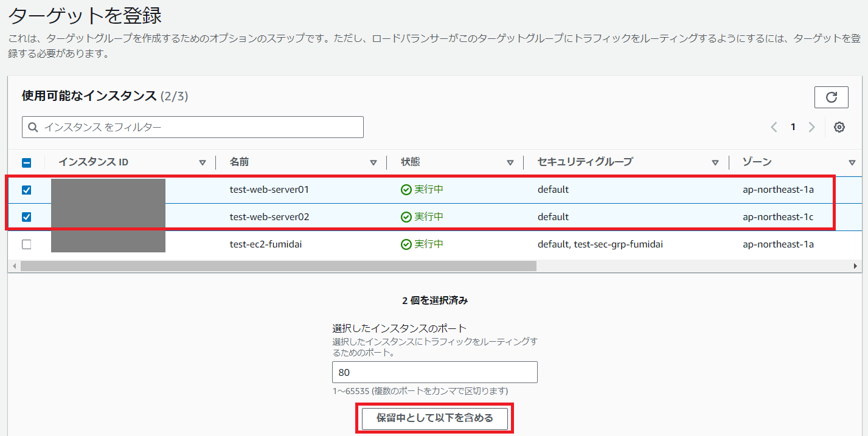Screen dimensions: 868x436
Task: Uncheck the test-web-server01 checkbox
Action: tap(27, 190)
